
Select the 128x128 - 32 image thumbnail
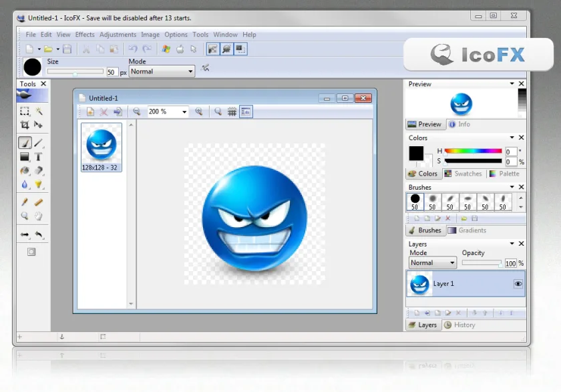click(102, 147)
